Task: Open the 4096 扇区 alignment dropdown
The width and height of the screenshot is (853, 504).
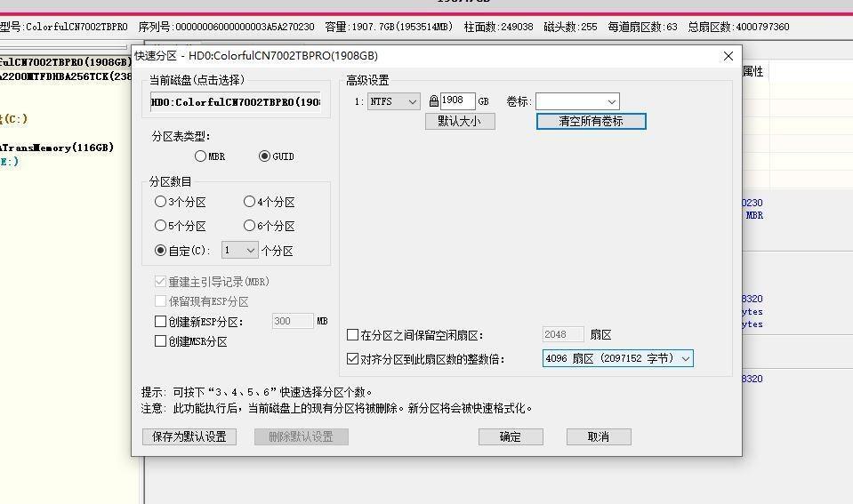Action: tap(617, 358)
